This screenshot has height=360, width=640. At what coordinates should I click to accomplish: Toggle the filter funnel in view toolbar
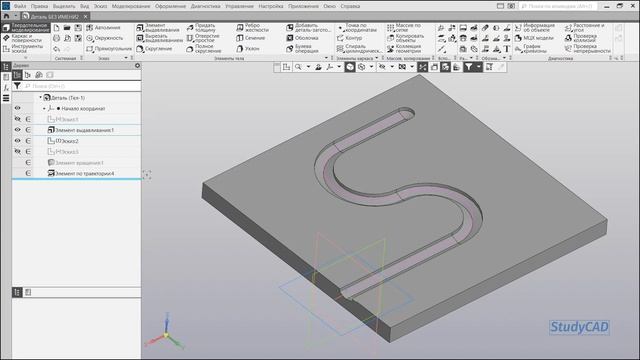[468, 67]
